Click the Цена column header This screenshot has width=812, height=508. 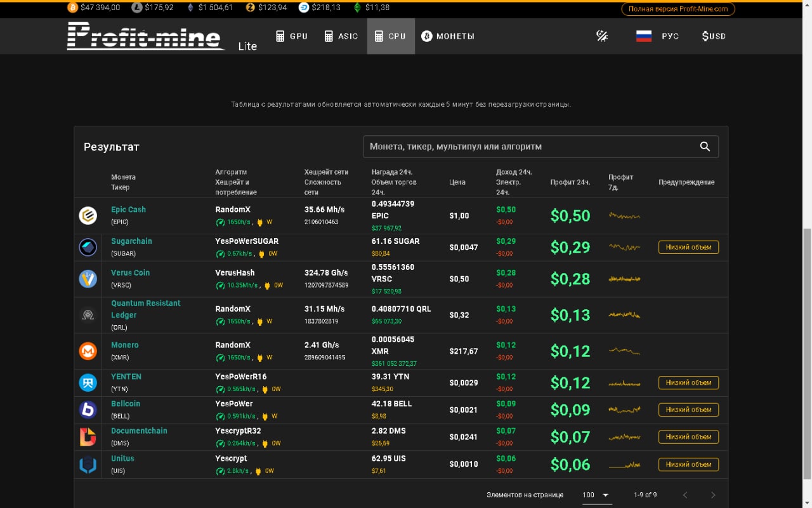click(457, 182)
